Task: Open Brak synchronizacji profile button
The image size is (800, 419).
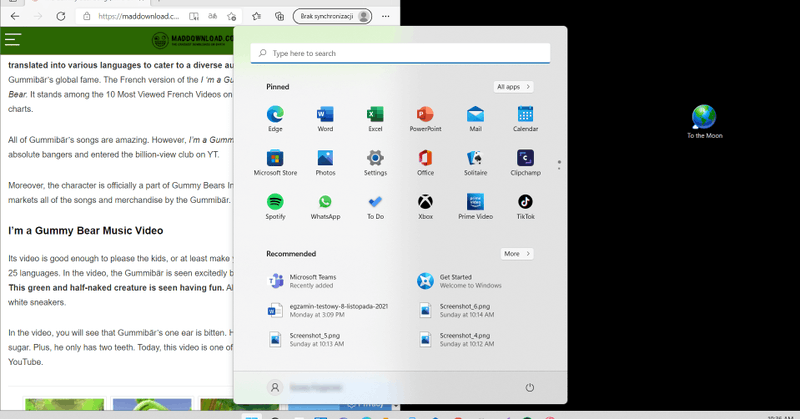Action: click(332, 16)
